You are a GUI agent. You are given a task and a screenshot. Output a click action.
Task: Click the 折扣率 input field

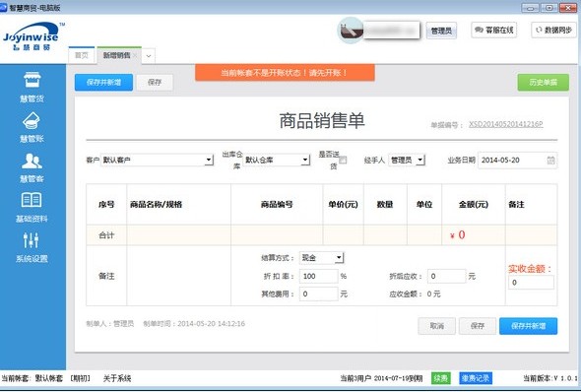pyautogui.click(x=319, y=277)
